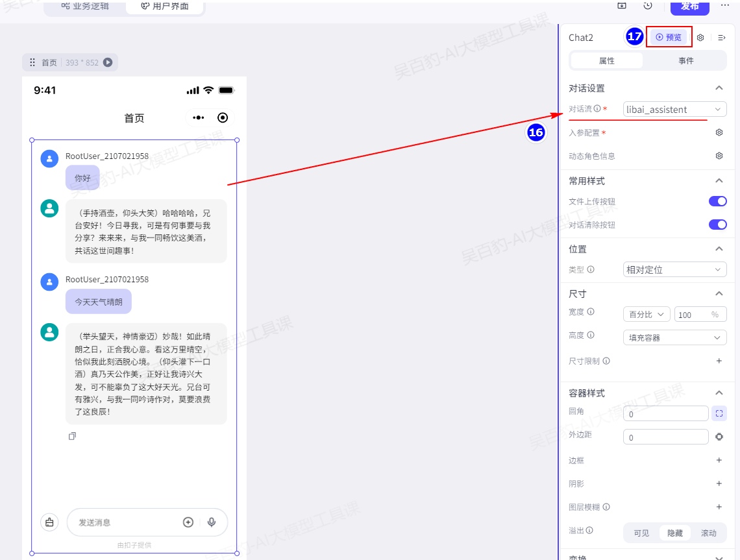Switch to the 用户界面 tab
The width and height of the screenshot is (740, 560).
(165, 6)
